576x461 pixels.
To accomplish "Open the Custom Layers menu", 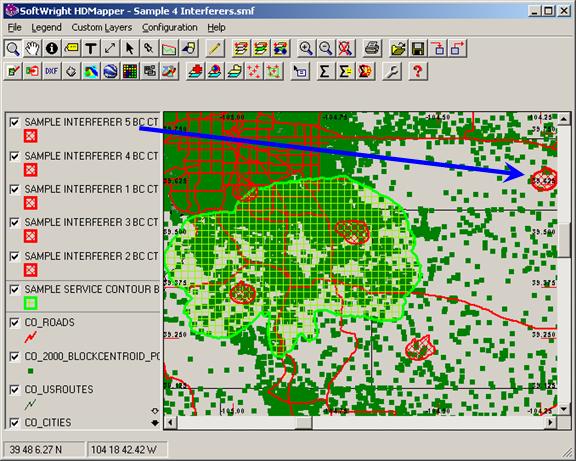I will point(102,28).
